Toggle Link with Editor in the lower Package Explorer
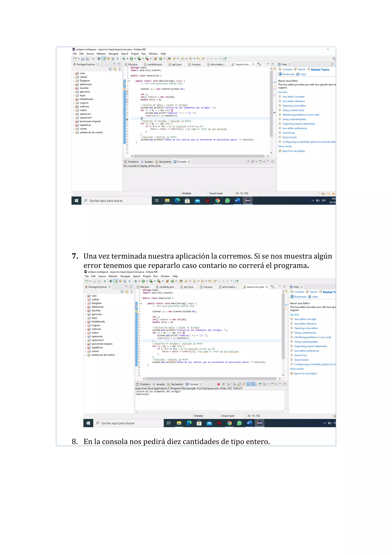This screenshot has height=555, width=392. click(127, 292)
